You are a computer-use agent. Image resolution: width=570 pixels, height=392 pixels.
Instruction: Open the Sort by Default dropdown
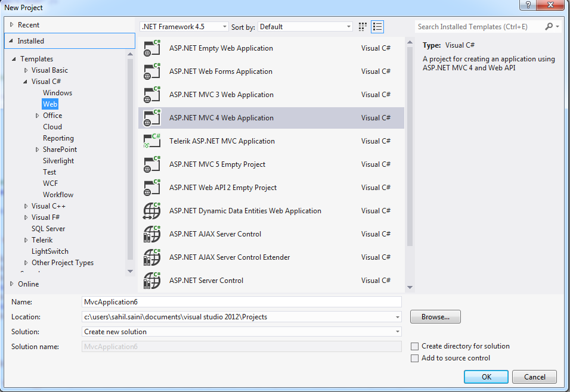pyautogui.click(x=305, y=27)
